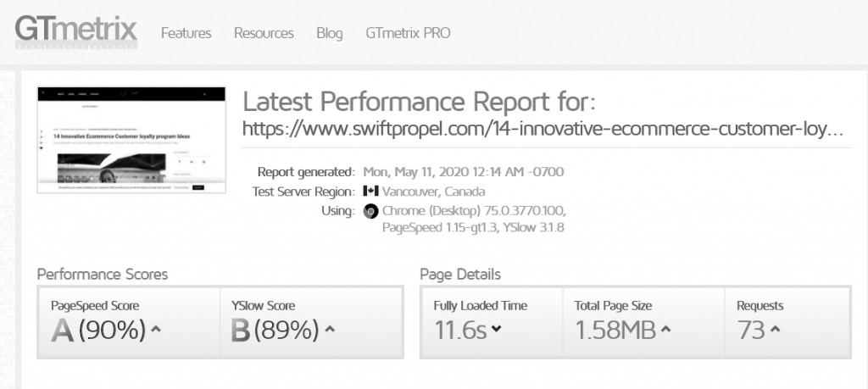Click the up arrow next to 1.58MB
The width and height of the screenshot is (868, 389).
click(665, 330)
